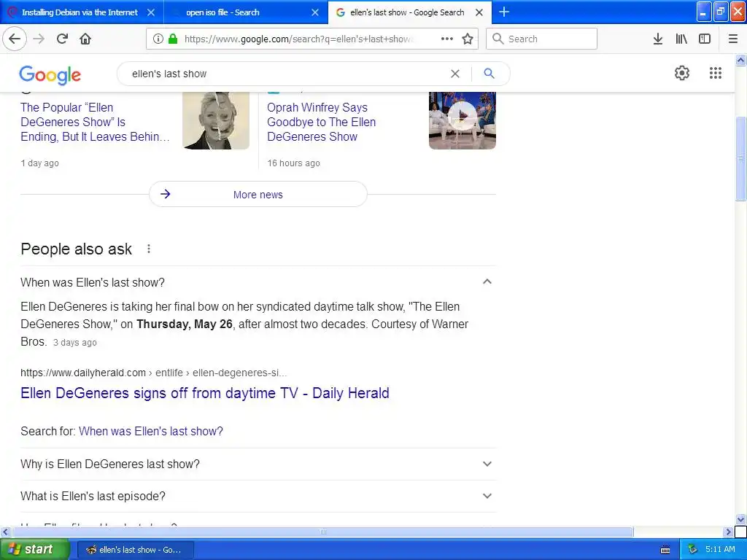Viewport: 747px width, 560px height.
Task: Bookmark this page with the star
Action: (x=468, y=39)
